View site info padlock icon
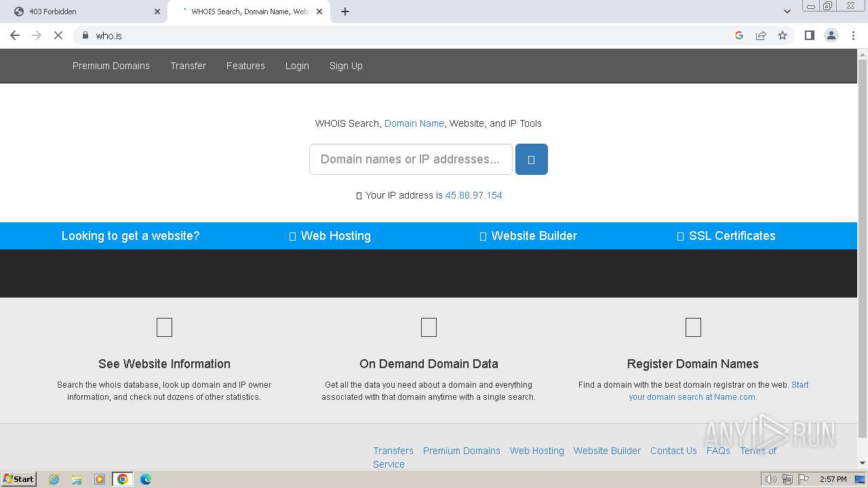 coord(85,35)
